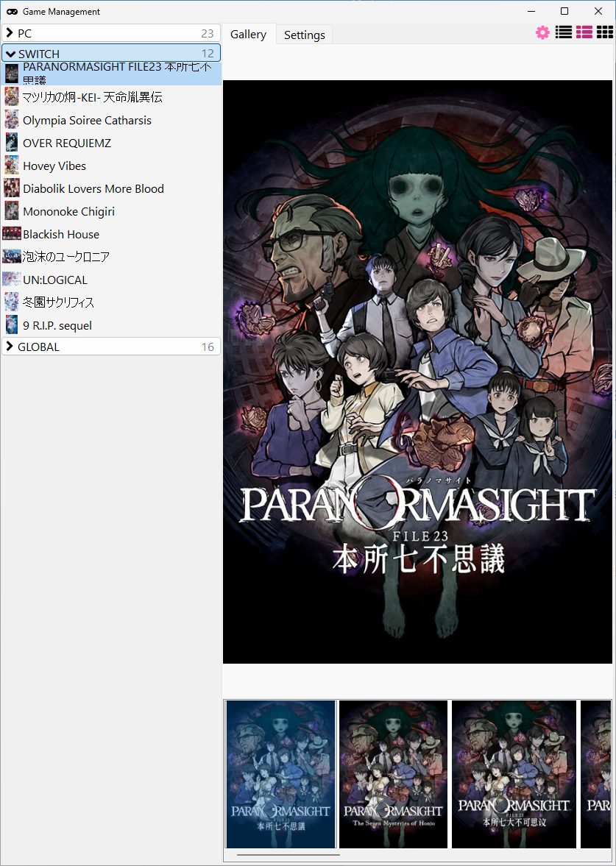Screen dimensions: 616x866
Task: Select 泡沫のユークロニア title text
Action: coord(66,258)
